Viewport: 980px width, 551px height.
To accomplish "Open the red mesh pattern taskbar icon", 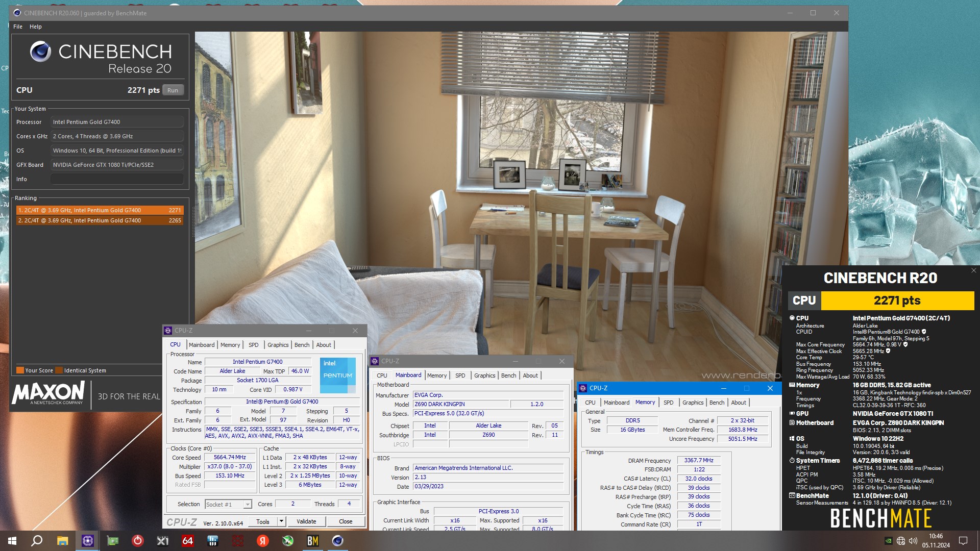I will [x=238, y=541].
